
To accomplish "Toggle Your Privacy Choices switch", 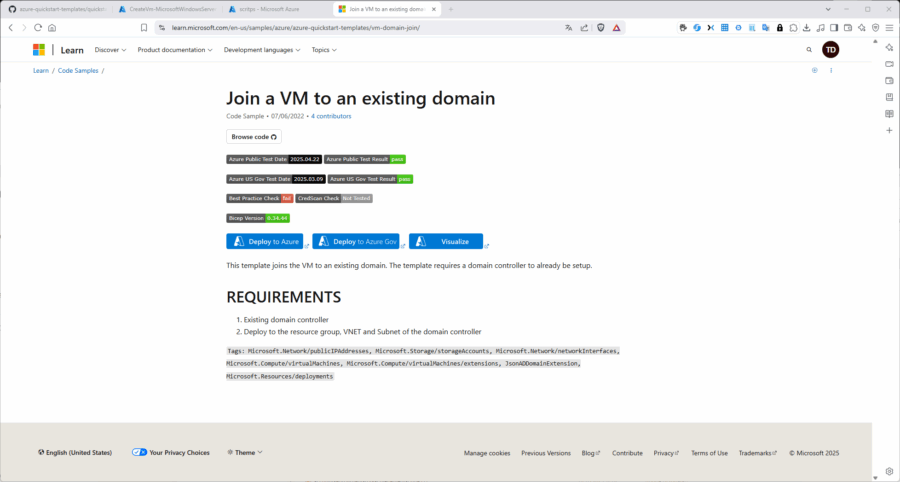I will 139,452.
